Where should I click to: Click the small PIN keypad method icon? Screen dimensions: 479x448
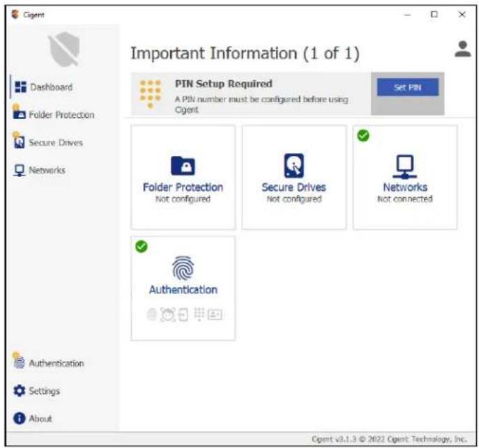(x=199, y=314)
